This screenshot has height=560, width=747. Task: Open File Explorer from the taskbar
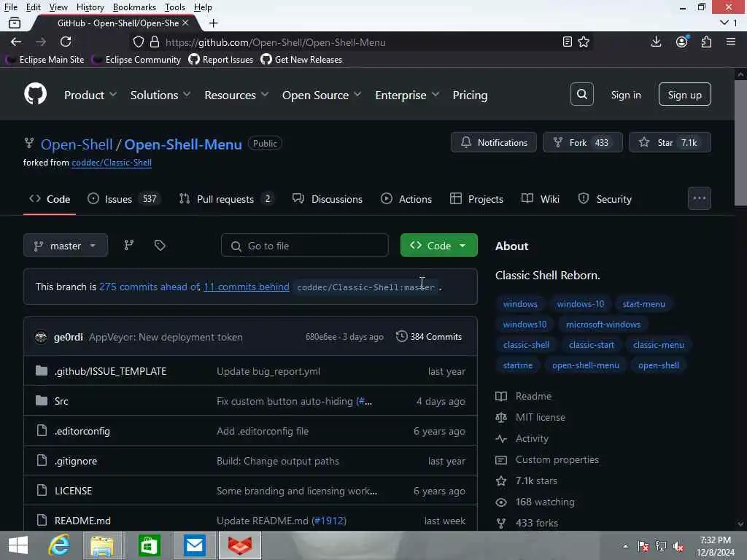click(x=102, y=545)
